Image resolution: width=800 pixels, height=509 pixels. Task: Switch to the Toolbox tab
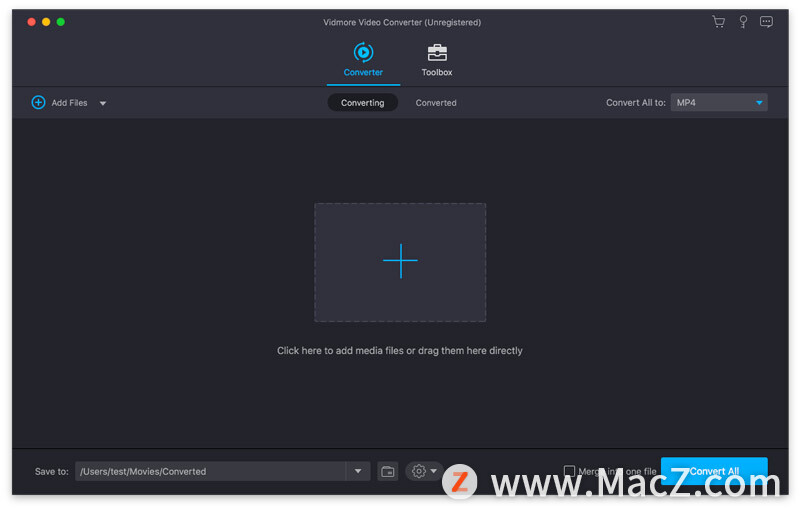pos(437,60)
